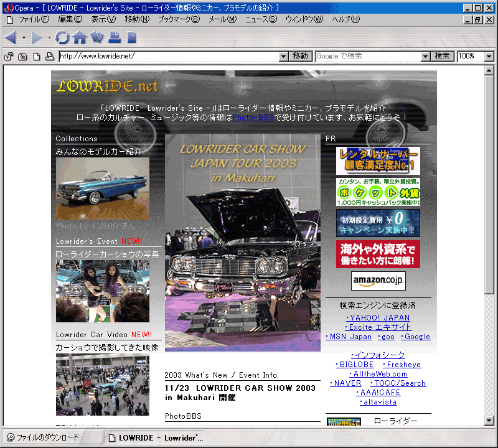Open the Google link

click(415, 337)
